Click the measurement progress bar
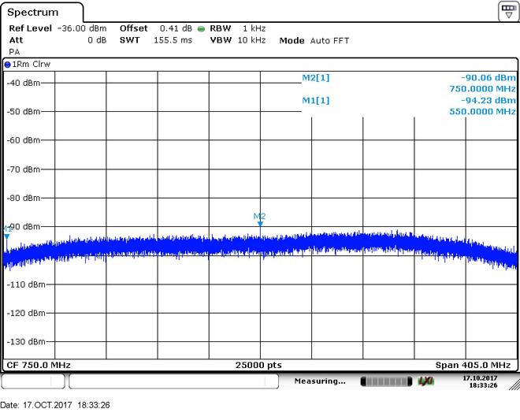The image size is (520, 420). (x=386, y=381)
